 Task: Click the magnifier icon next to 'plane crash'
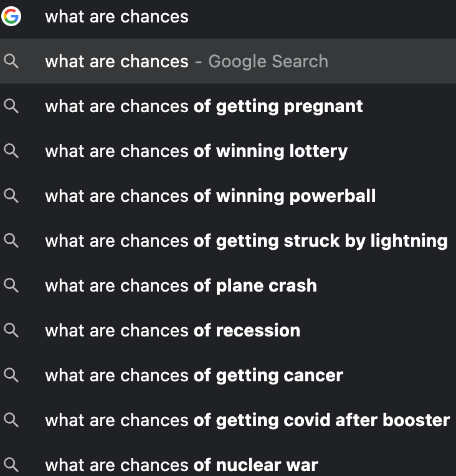pyautogui.click(x=11, y=285)
